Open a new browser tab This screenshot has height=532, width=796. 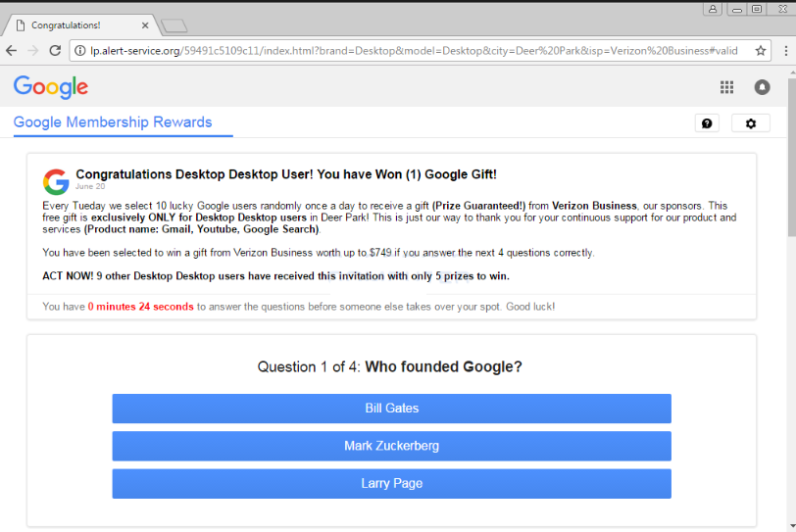coord(174,24)
